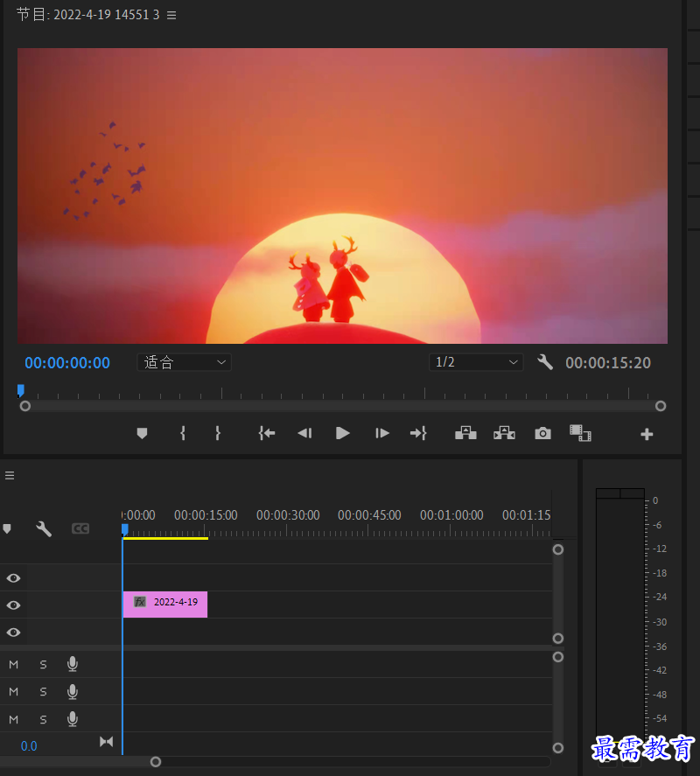Screen dimensions: 700x776
Task: Click the duration timecode 00:00:15:20
Action: (x=608, y=363)
